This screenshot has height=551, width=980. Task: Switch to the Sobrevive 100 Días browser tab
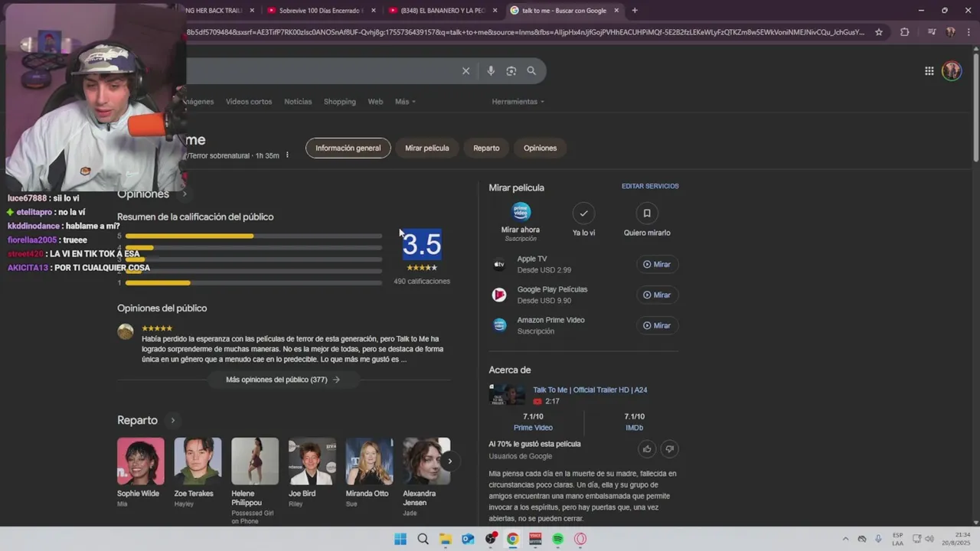(x=320, y=11)
